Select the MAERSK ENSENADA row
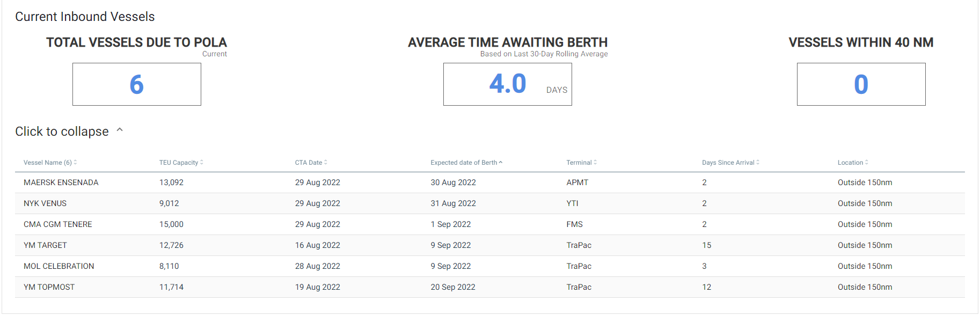Viewport: 980px width, 315px height. [x=490, y=182]
